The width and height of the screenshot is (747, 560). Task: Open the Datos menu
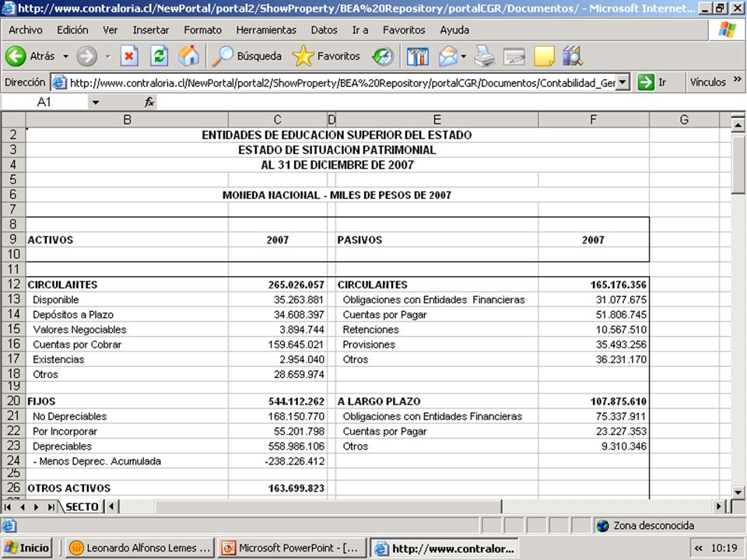[324, 30]
